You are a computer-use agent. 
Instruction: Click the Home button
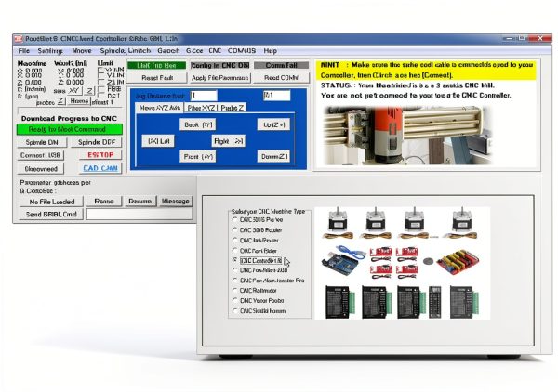pos(79,101)
